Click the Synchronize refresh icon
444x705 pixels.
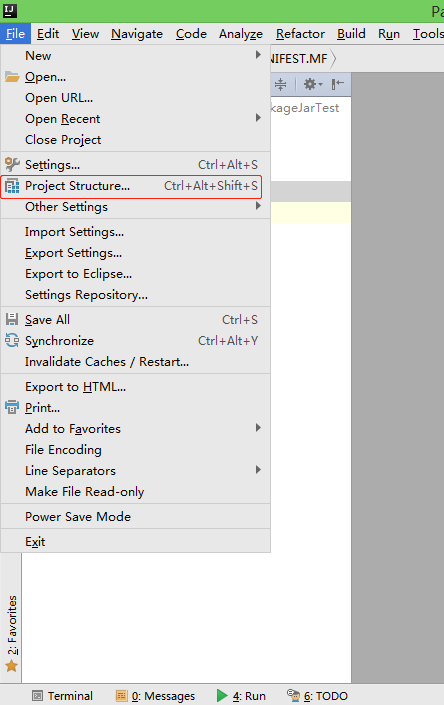pos(12,340)
